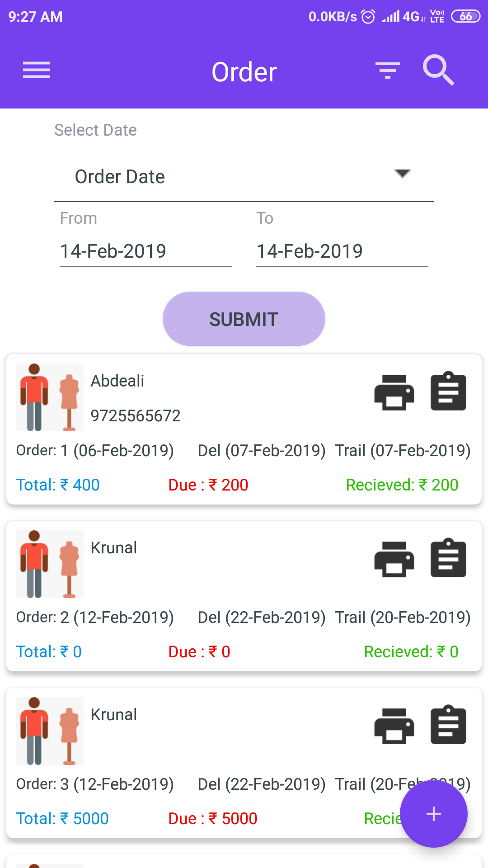Tap order 3 Krunal's thumbnail image

coord(50,731)
